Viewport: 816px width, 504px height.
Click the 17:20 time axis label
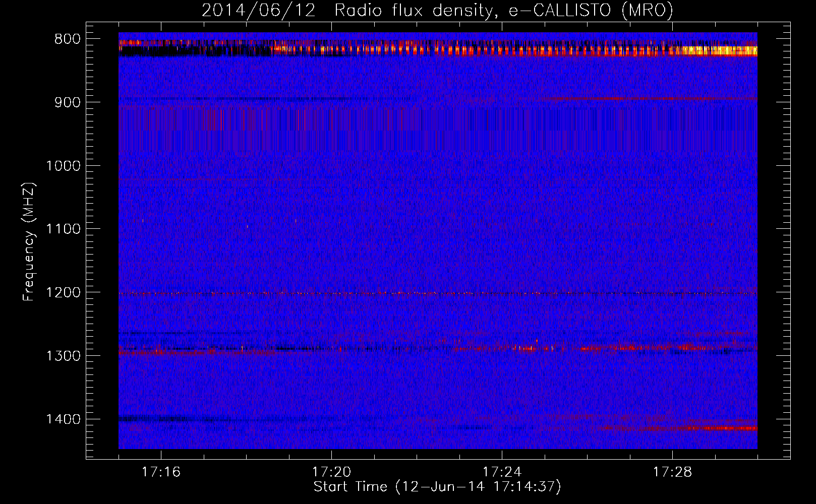coord(331,472)
